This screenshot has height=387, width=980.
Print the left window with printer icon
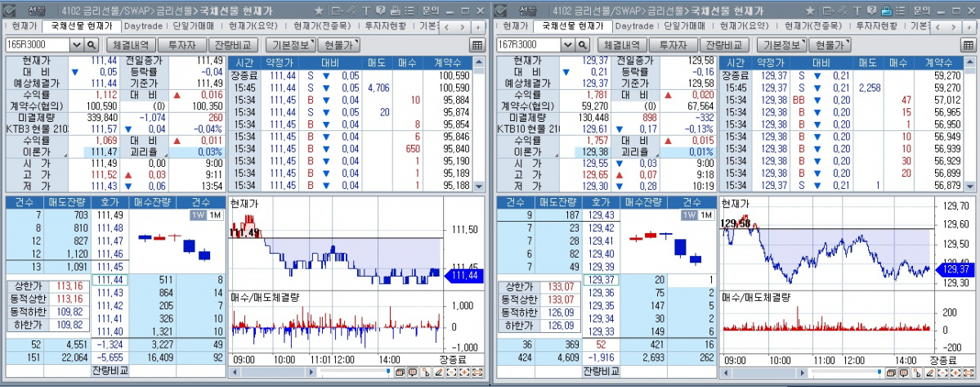395,11
